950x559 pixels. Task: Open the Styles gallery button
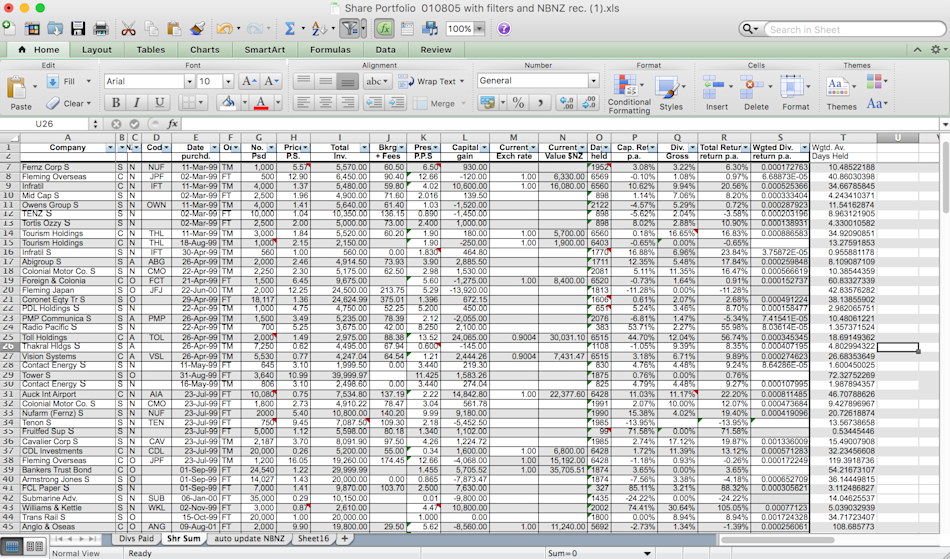(x=670, y=94)
